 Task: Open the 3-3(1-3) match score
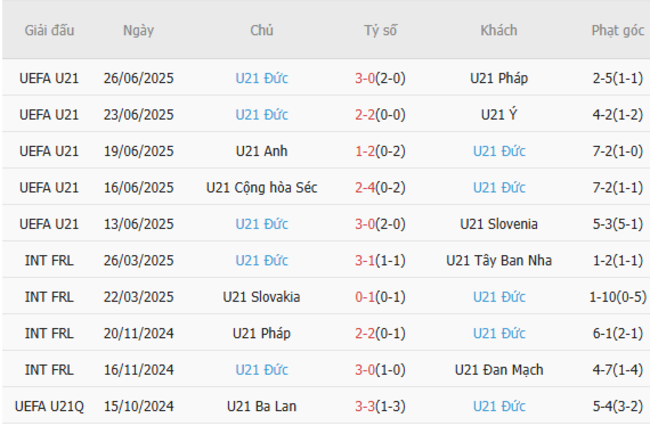coord(380,406)
